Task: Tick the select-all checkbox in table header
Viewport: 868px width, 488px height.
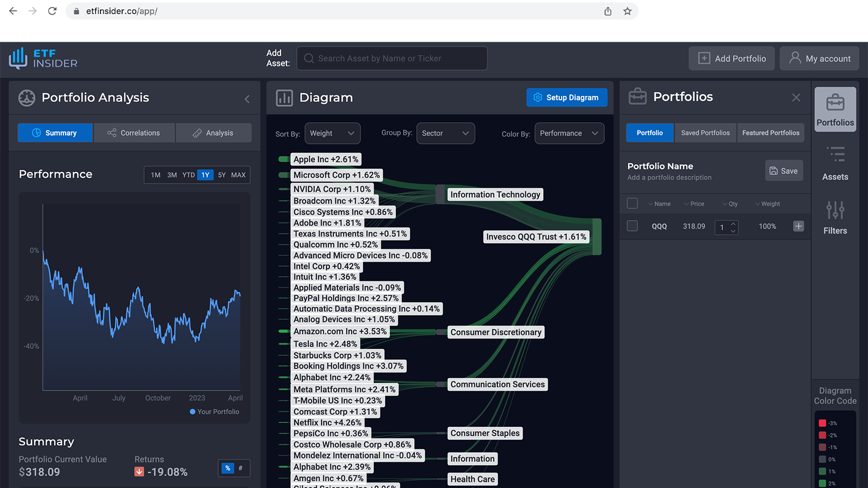Action: (632, 203)
